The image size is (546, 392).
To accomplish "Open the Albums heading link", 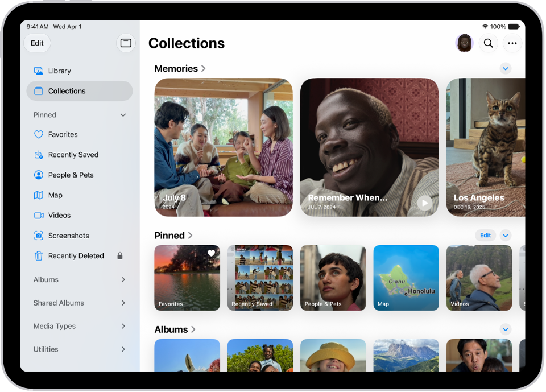I will point(175,329).
